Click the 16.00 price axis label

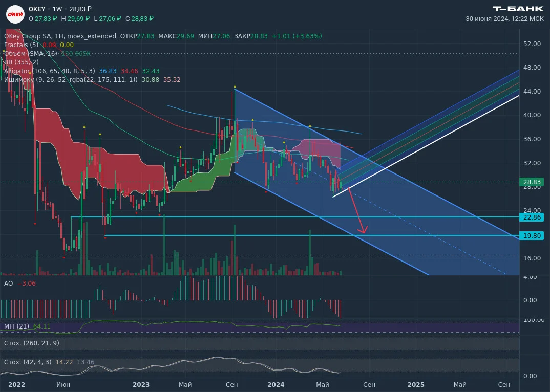[x=532, y=258]
